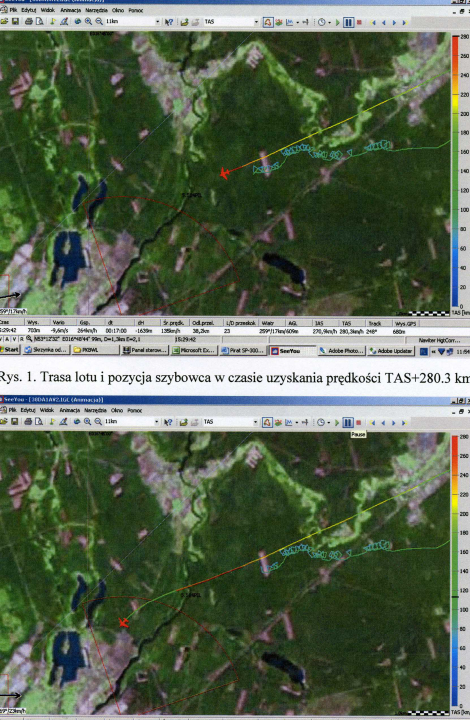The height and width of the screenshot is (720, 470).
Task: Toggle the highlighted map view button, lower toolbar
Action: [268, 422]
